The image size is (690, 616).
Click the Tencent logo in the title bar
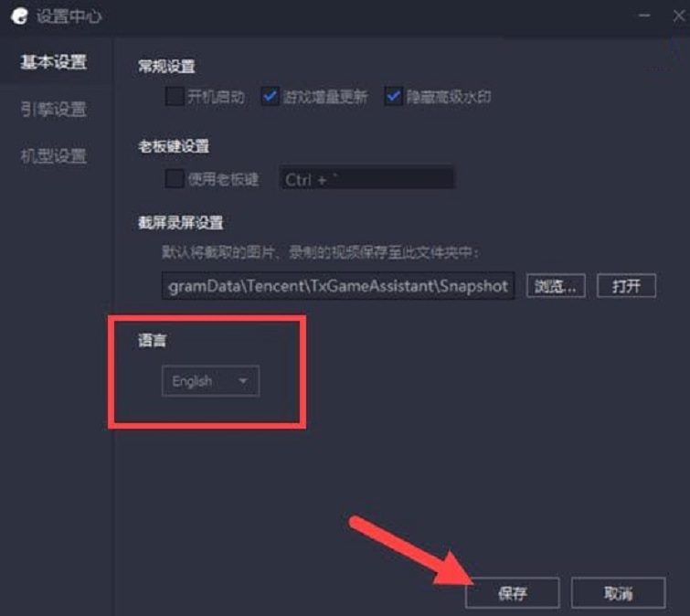19,16
